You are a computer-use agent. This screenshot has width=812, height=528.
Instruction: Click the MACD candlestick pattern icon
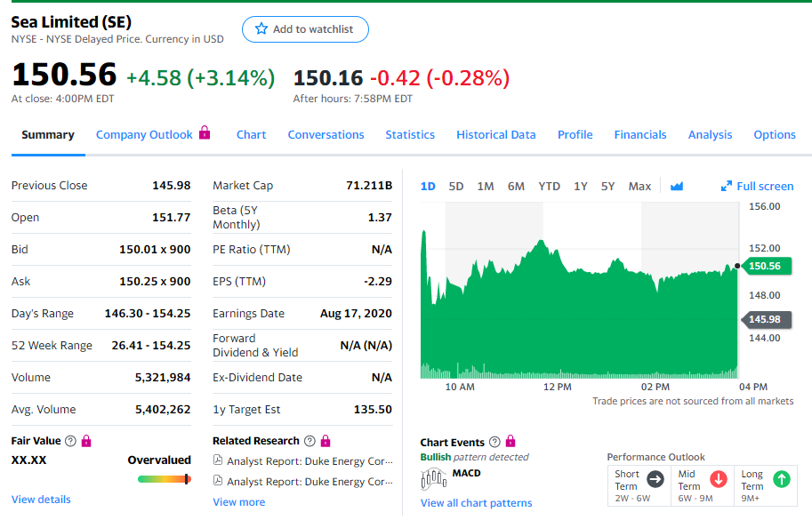coord(434,477)
